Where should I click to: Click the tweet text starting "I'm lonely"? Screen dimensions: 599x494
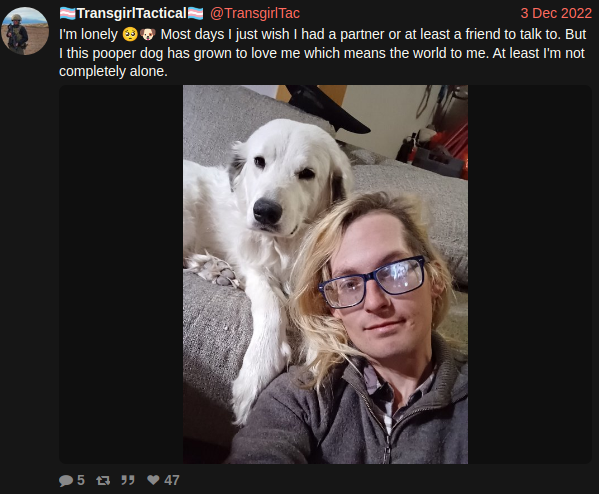[322, 53]
